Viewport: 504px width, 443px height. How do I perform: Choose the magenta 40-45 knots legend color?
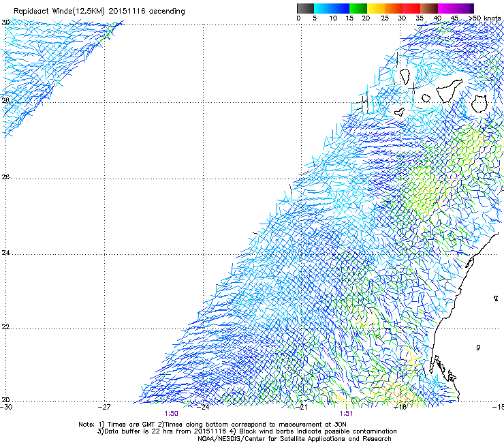point(447,8)
